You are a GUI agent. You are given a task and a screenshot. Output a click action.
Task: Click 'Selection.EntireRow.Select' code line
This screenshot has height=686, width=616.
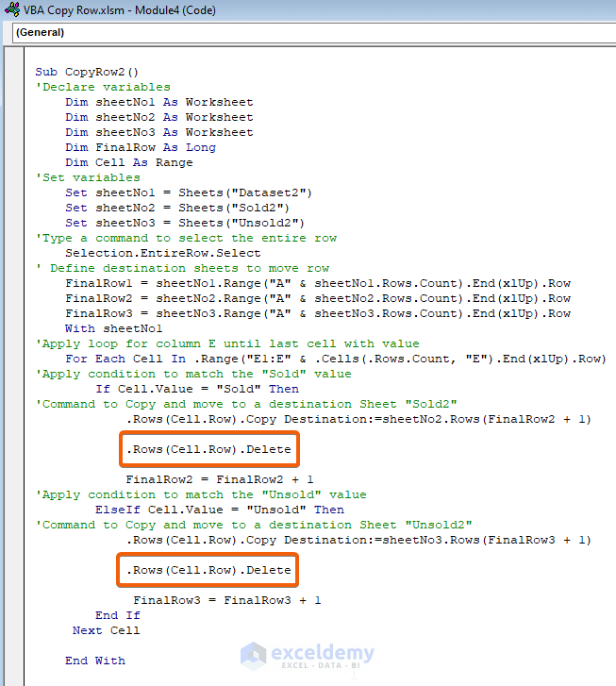click(163, 253)
